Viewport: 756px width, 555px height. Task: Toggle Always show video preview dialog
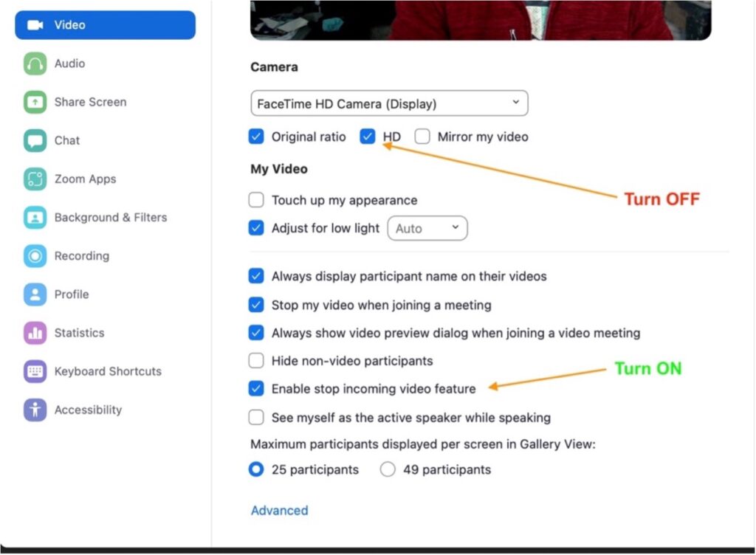click(x=256, y=333)
